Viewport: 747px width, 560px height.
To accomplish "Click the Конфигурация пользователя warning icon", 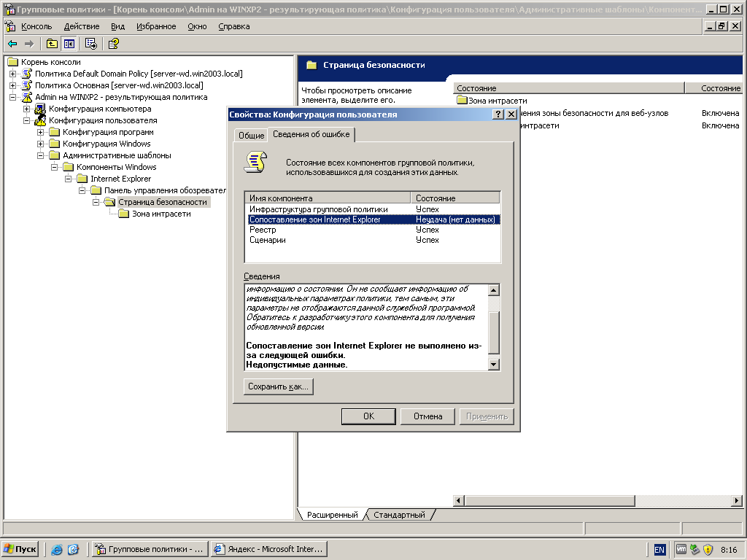I will 40,120.
